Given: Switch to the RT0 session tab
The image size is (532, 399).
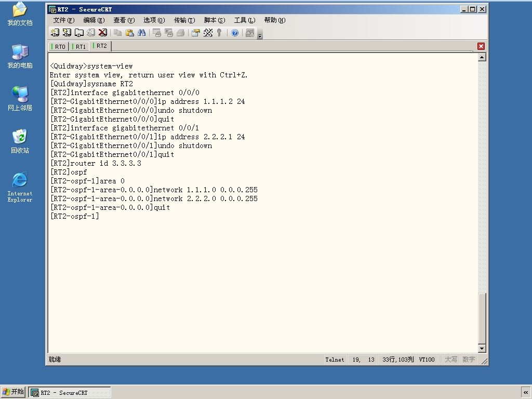Looking at the screenshot, I should tap(59, 46).
